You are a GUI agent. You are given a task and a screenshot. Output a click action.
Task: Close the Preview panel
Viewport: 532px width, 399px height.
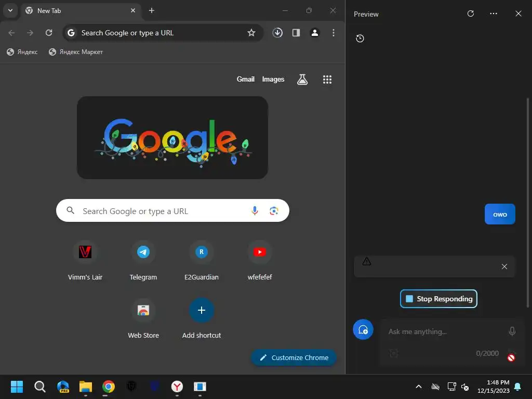(x=518, y=14)
